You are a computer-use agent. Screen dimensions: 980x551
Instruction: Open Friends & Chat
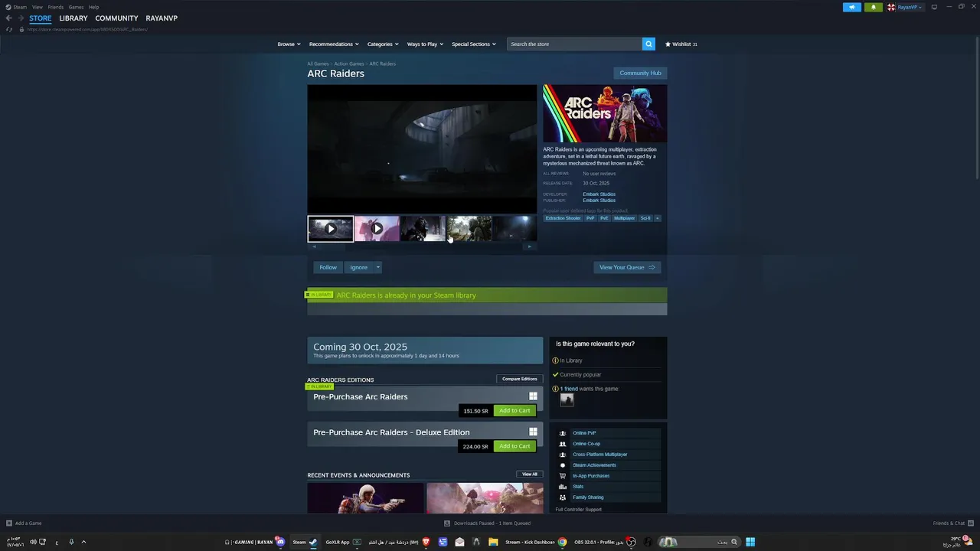click(x=952, y=523)
